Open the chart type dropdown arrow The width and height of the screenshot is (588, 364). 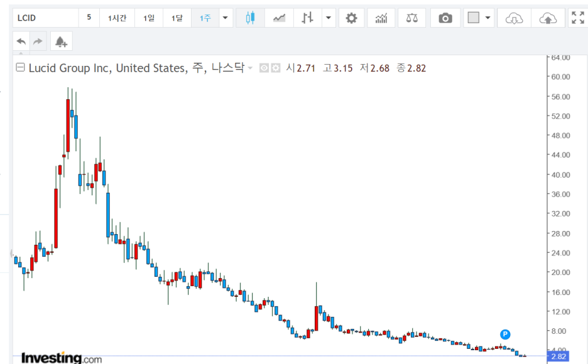click(x=329, y=18)
